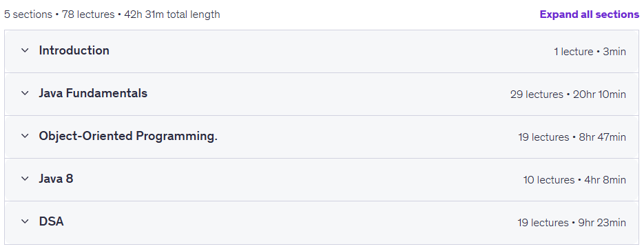The width and height of the screenshot is (644, 249).
Task: Select the 19 lectures • 8hr 47min text
Action: coord(572,137)
